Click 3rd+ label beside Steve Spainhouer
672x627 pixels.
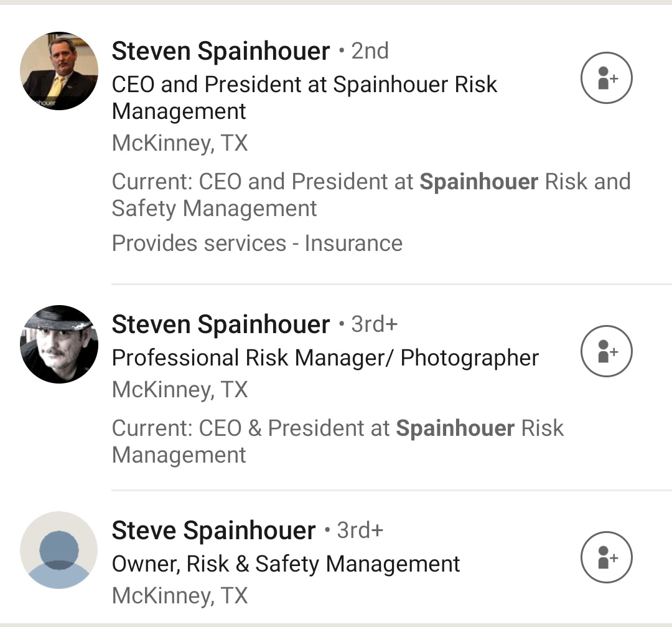pyautogui.click(x=360, y=530)
